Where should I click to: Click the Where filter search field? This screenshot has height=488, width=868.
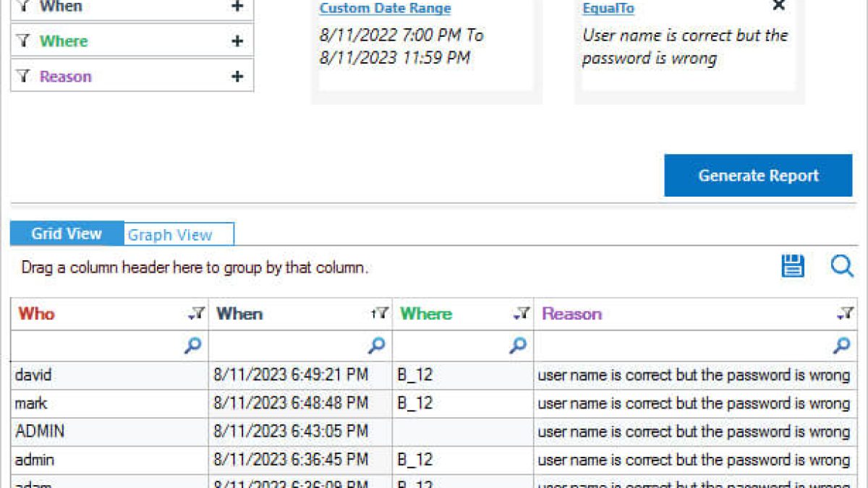pos(450,346)
